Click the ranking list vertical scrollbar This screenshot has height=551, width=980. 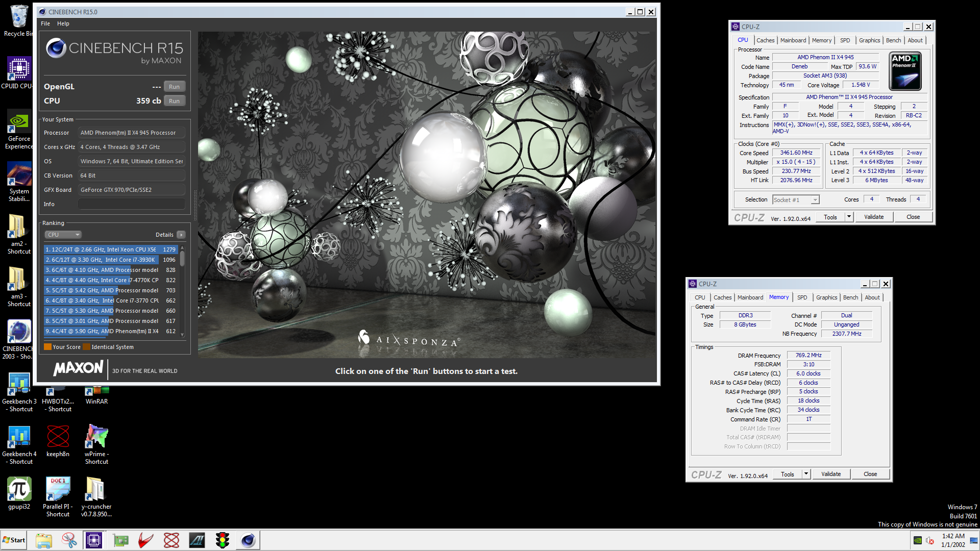pyautogui.click(x=182, y=291)
